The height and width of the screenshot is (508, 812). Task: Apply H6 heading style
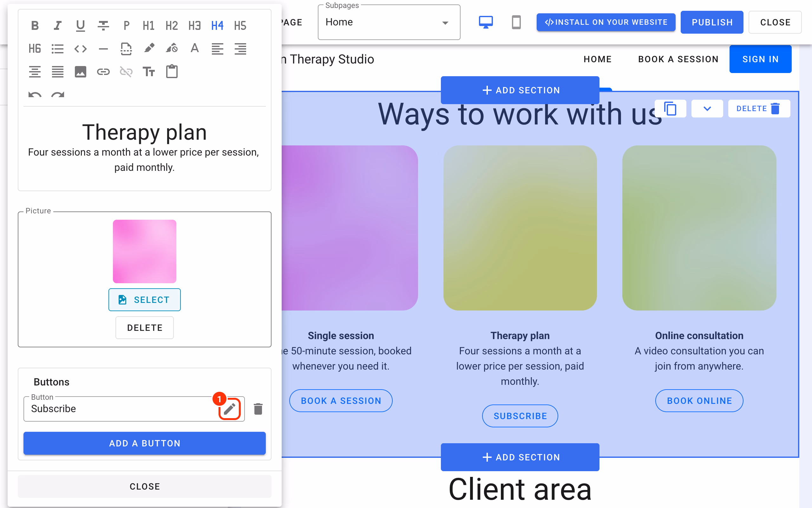click(x=35, y=49)
